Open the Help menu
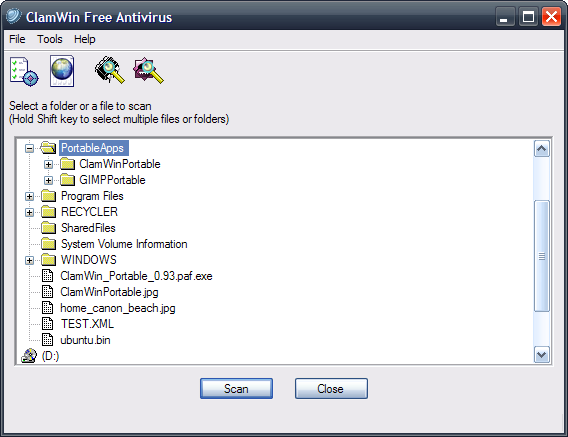Image resolution: width=568 pixels, height=437 pixels. pos(84,39)
